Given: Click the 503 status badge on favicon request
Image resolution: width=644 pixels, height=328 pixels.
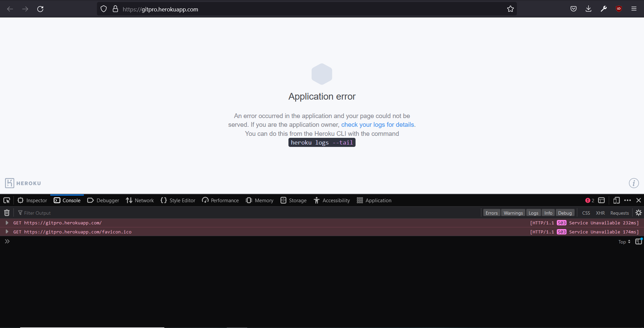Looking at the screenshot, I should coord(561,232).
